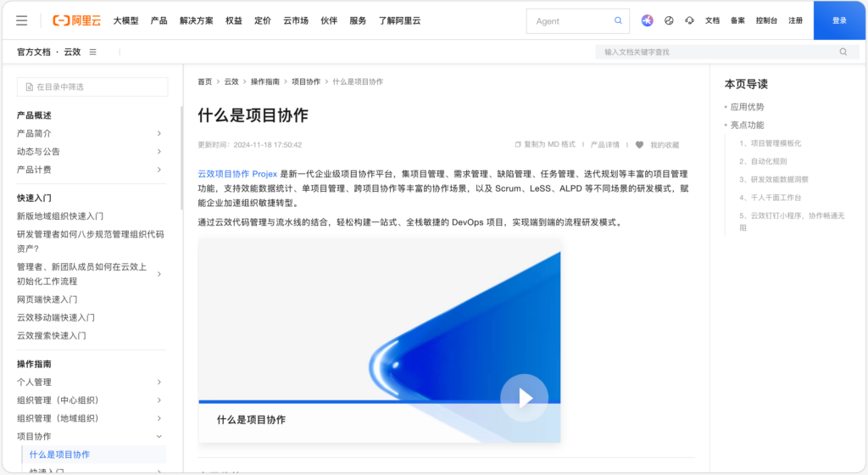Expand the 产品计费 section
The image size is (868, 475).
click(159, 170)
